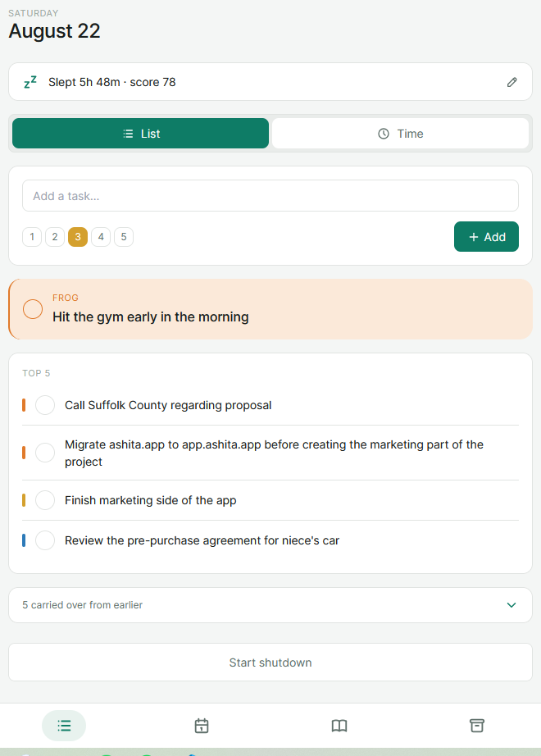Click the Start shutdown button

click(270, 663)
